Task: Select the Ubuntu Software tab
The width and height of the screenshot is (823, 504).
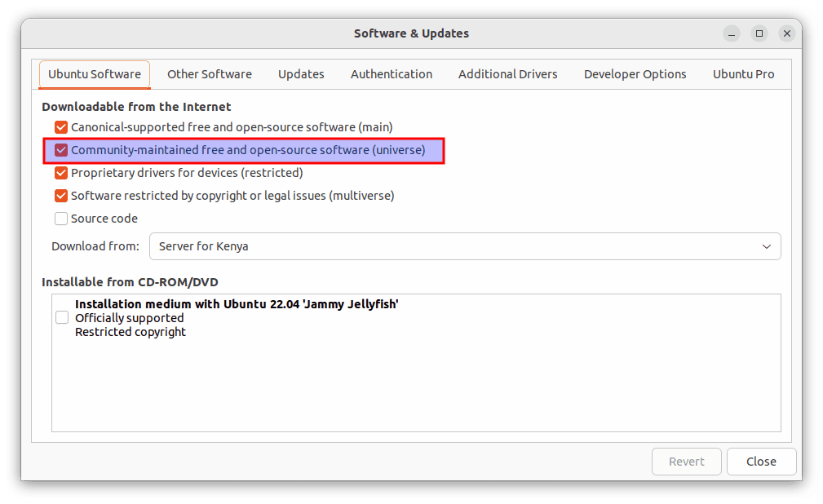Action: 95,74
